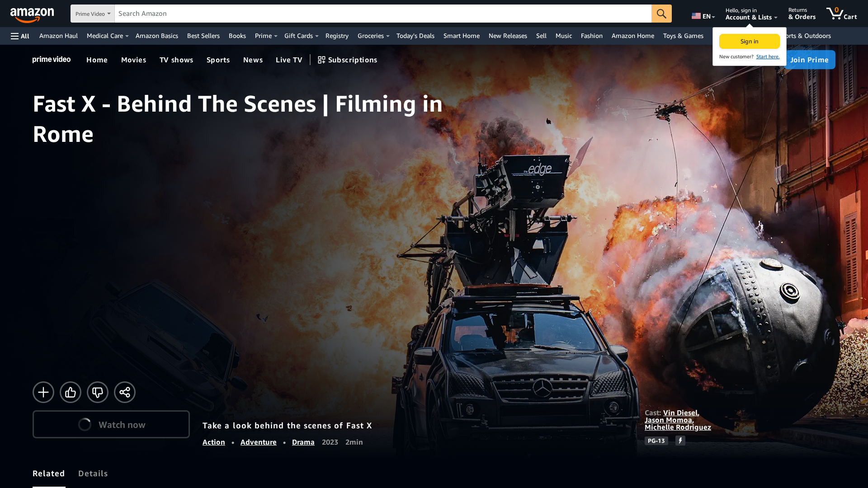The image size is (868, 488).
Task: Open Today's Deals link
Action: click(x=415, y=36)
